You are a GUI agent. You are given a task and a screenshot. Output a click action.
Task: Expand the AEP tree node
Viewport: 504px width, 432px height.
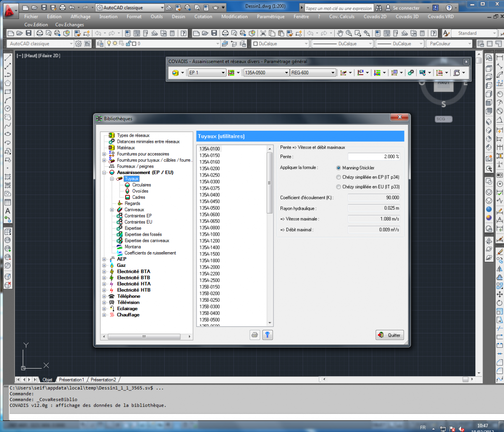point(104,259)
